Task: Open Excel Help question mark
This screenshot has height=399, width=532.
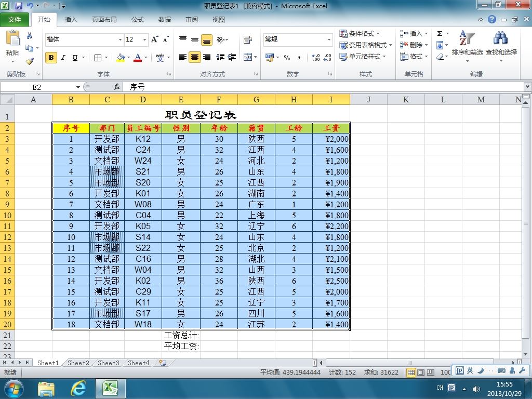Action: (x=492, y=19)
